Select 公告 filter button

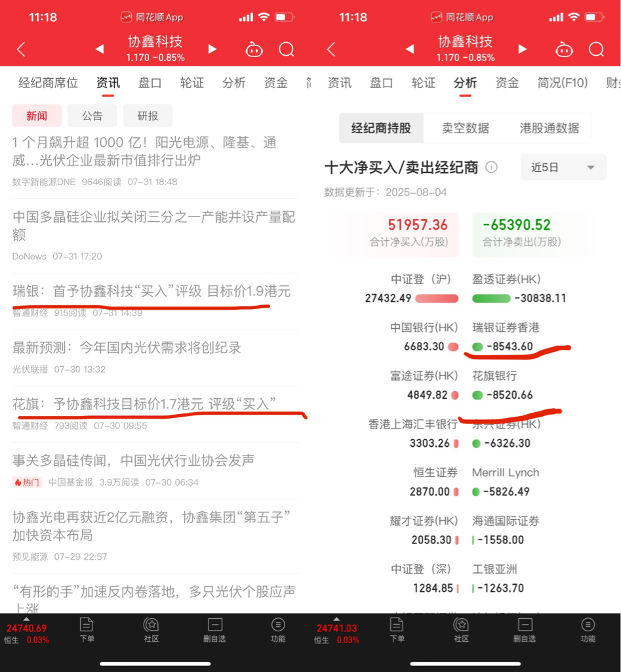(92, 115)
